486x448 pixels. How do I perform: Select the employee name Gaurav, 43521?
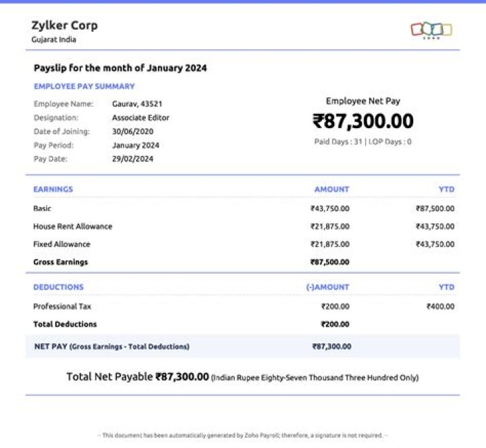coord(137,104)
